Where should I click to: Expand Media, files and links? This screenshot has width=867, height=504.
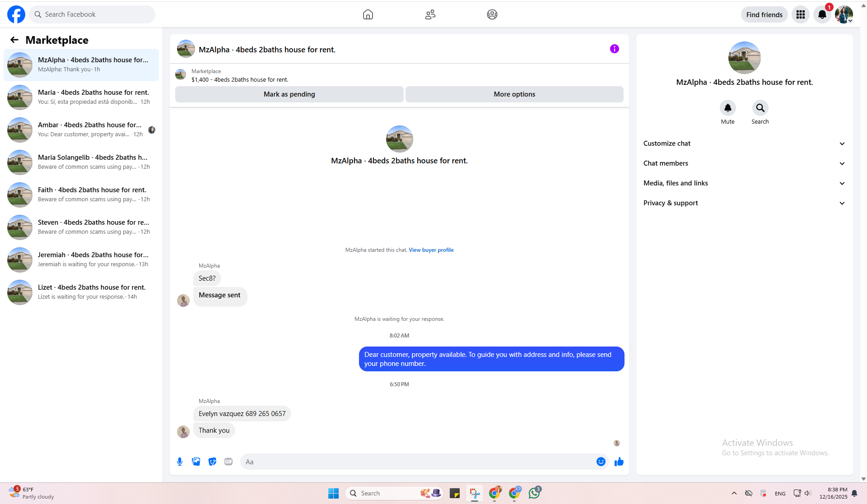coord(745,183)
